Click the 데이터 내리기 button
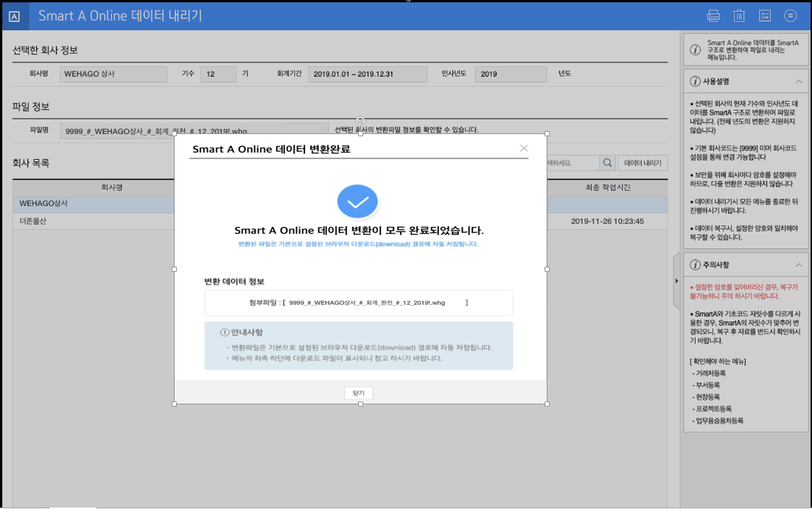The image size is (812, 509). pos(643,163)
